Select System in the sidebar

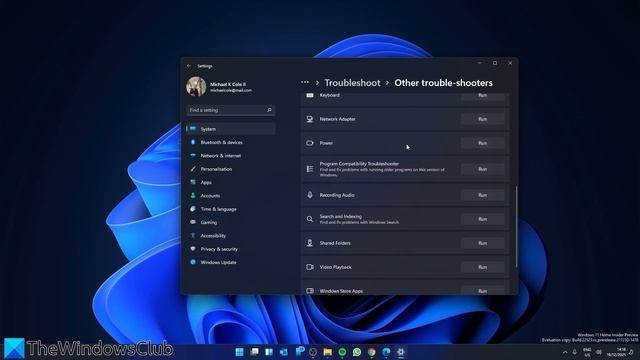point(231,129)
